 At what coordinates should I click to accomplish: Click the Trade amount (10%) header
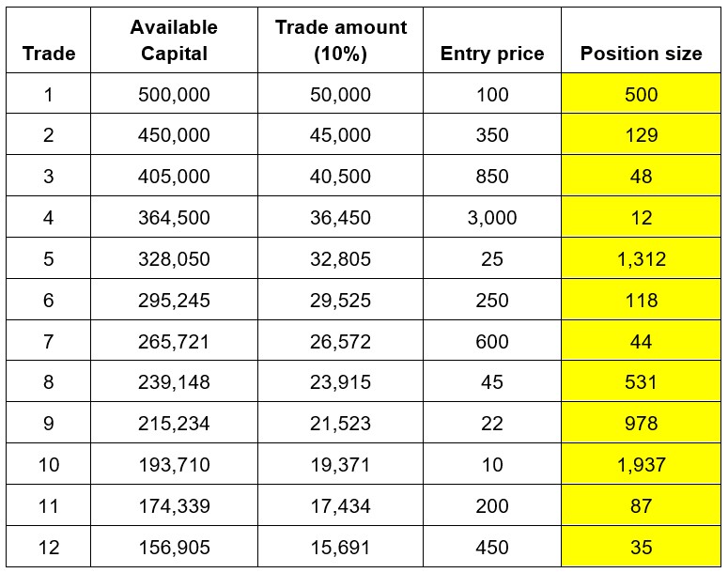(x=340, y=40)
